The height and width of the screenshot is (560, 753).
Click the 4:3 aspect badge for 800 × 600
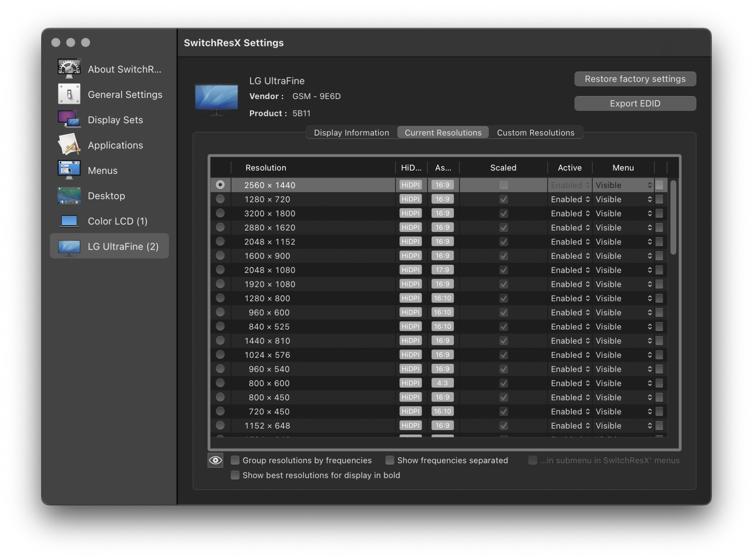coord(442,383)
